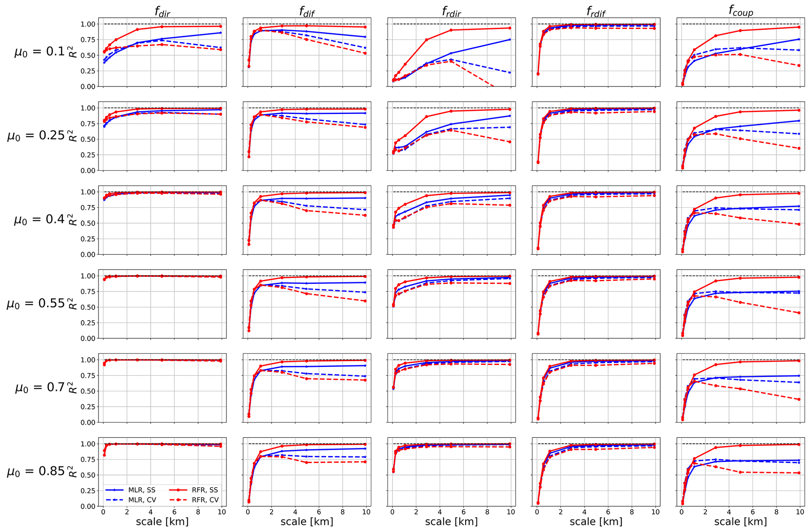Select the μ0 = 0.4 row label
This screenshot has width=812, height=531.
point(39,220)
